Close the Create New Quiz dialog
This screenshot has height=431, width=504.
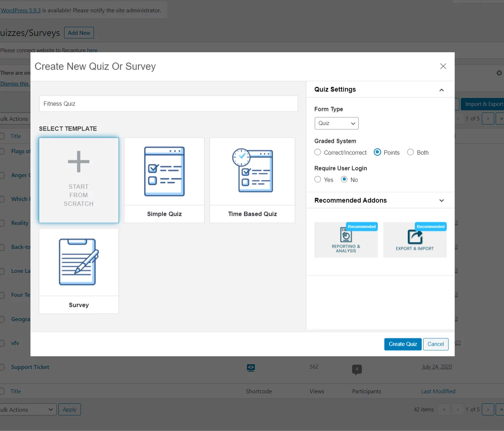443,66
